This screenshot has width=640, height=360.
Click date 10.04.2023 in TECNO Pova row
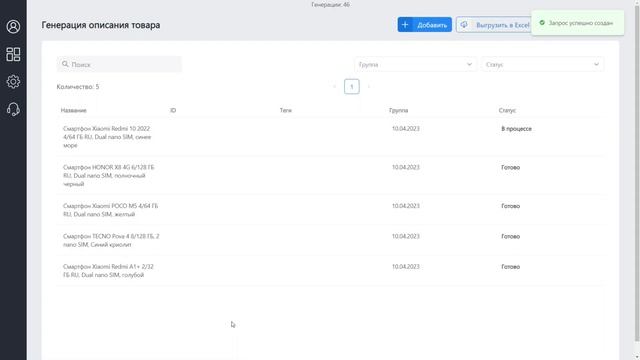[406, 236]
